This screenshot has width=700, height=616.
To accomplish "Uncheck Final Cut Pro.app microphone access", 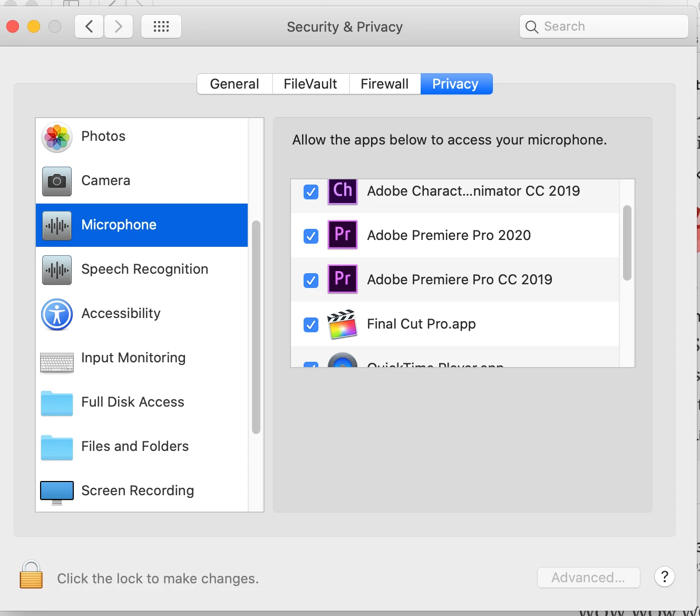I will 311,325.
